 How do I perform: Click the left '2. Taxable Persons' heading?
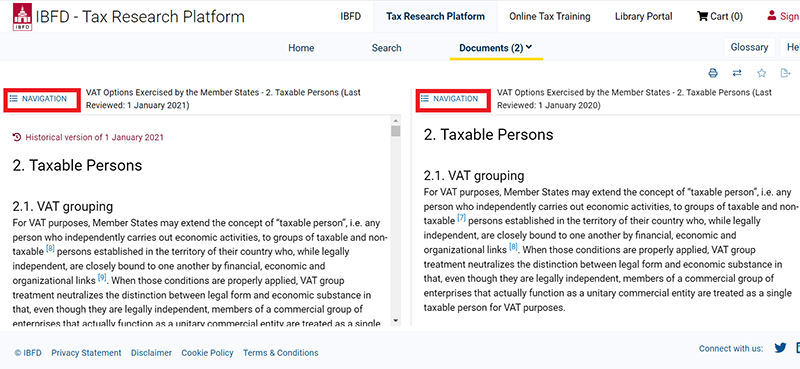pyautogui.click(x=77, y=165)
